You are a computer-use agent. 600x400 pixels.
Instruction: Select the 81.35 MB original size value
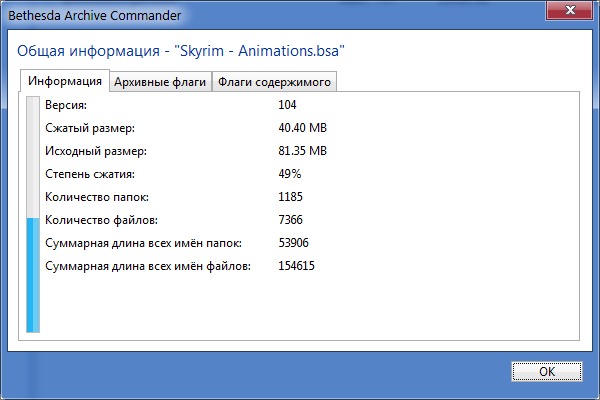pos(303,151)
